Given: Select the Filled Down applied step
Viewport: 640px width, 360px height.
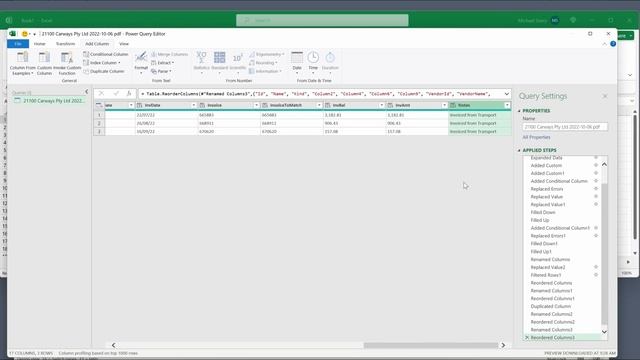Looking at the screenshot, I should (543, 213).
